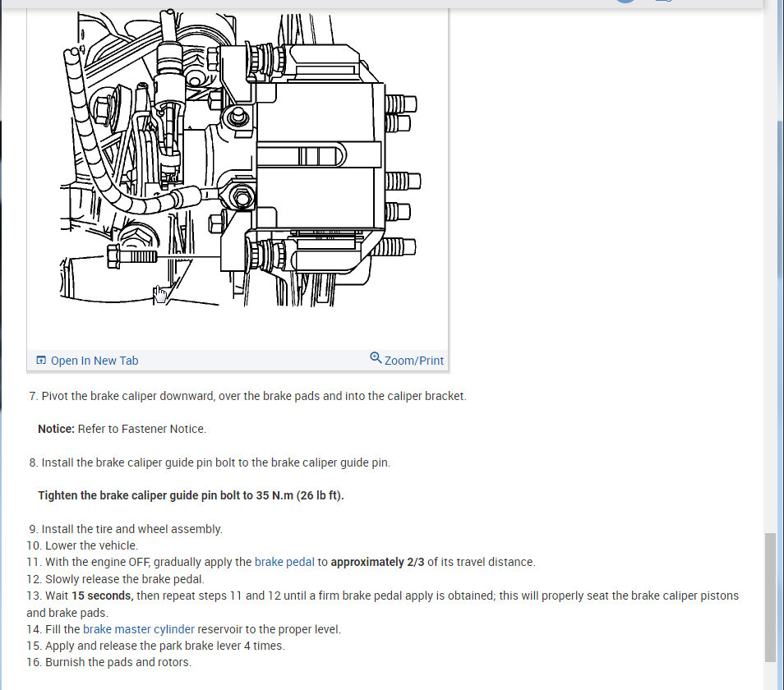
Task: Open the brake master cylinder link
Action: coord(139,629)
